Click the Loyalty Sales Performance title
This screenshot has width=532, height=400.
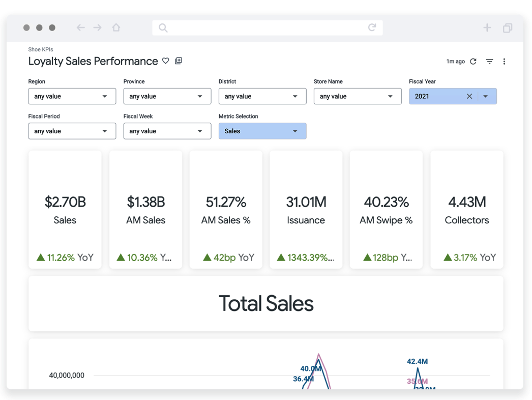pyautogui.click(x=93, y=61)
